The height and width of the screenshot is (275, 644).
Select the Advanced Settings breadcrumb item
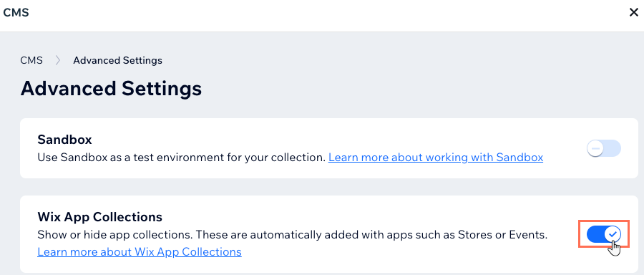pyautogui.click(x=117, y=60)
